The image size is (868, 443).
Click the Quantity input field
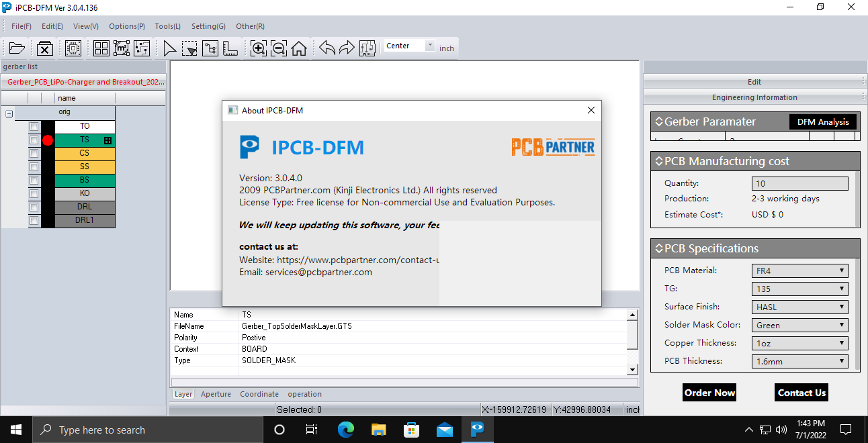(x=799, y=183)
